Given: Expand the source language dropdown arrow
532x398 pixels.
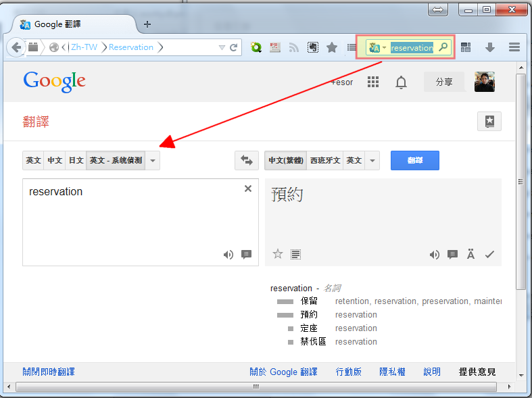Looking at the screenshot, I should point(153,160).
